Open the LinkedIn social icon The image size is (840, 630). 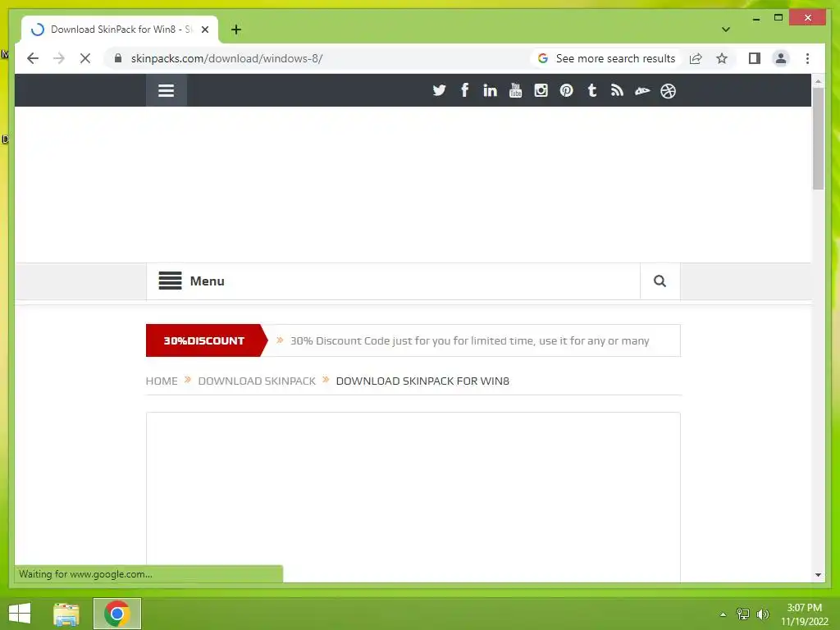[490, 90]
